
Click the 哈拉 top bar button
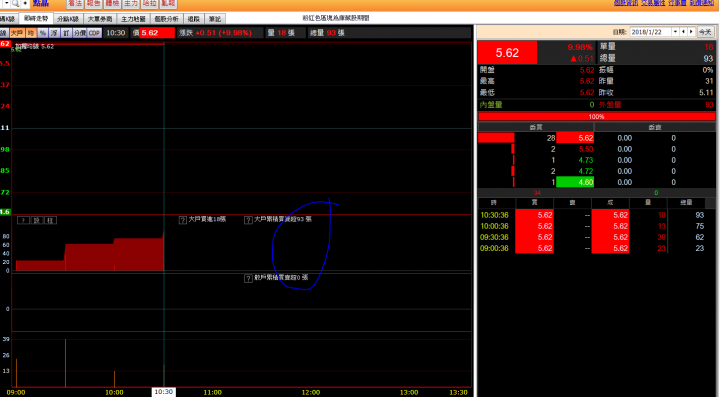(x=150, y=4)
